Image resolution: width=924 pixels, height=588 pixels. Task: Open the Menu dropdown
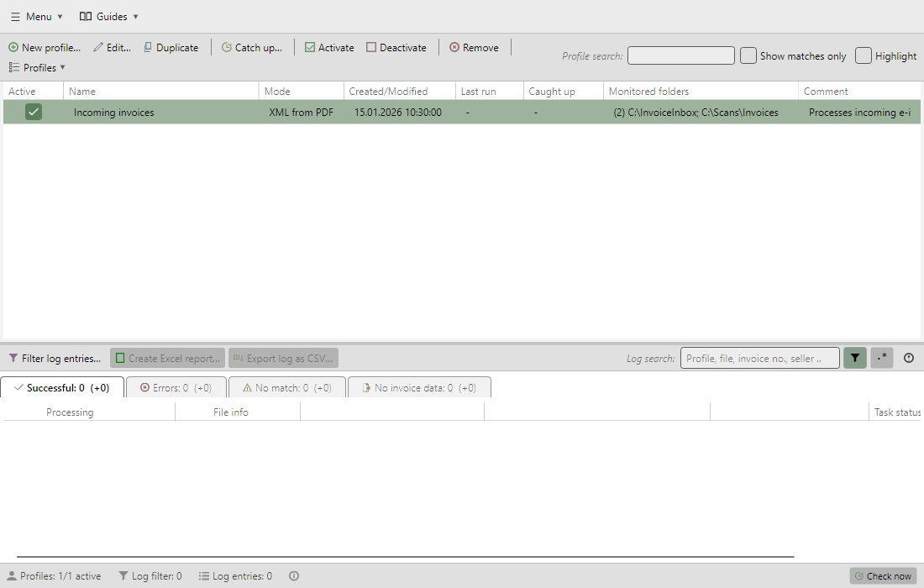tap(36, 17)
